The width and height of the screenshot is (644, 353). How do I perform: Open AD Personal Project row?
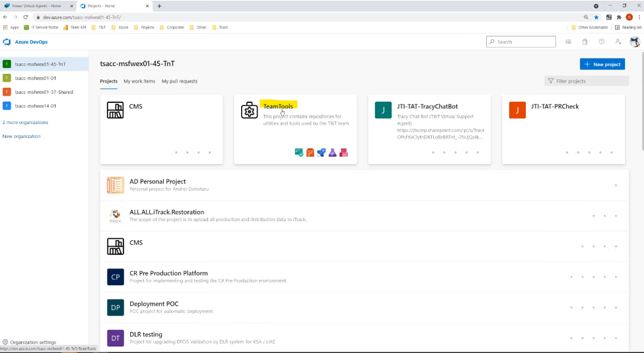point(365,185)
